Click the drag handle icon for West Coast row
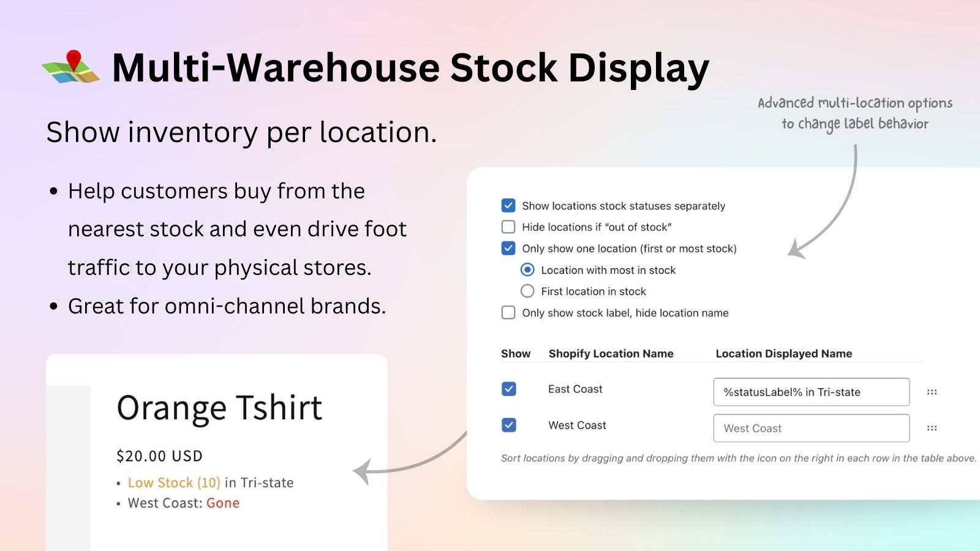Image resolution: width=980 pixels, height=551 pixels. point(932,428)
